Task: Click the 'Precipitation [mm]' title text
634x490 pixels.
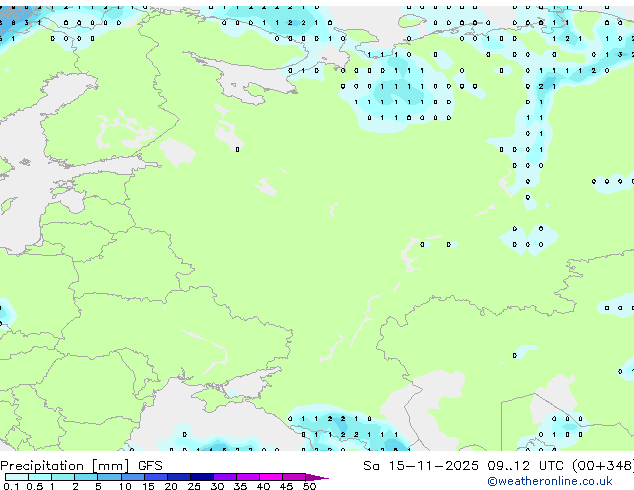Action: click(65, 466)
